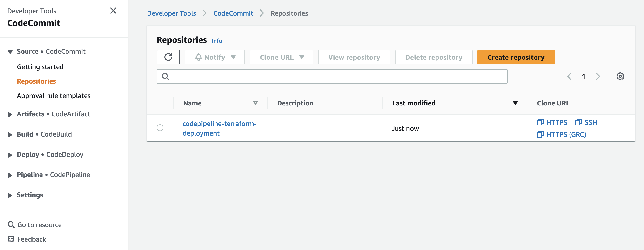
Task: Expand the Pipeline CodePipeline section
Action: coord(10,175)
